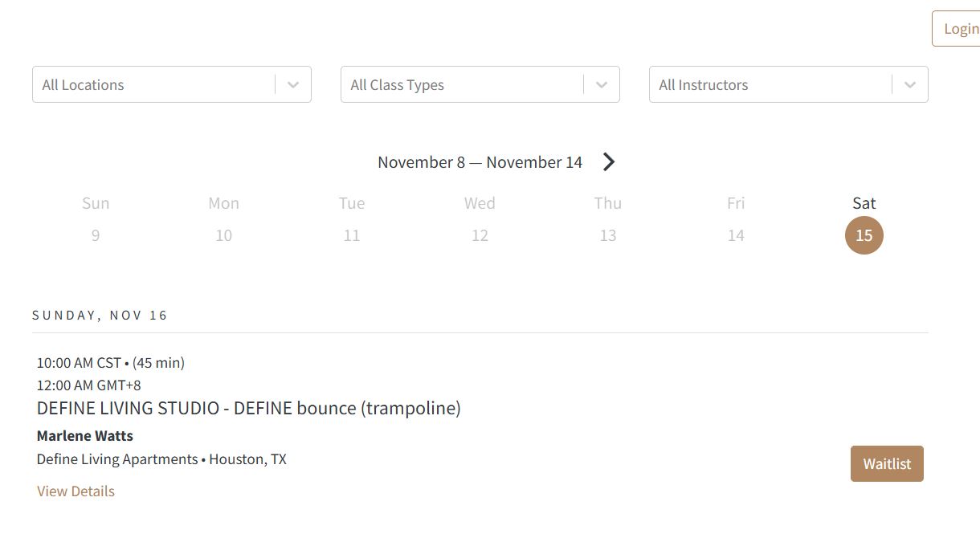Viewport: 980px width, 538px height.
Task: Expand the All Locations dropdown arrow
Action: click(293, 85)
